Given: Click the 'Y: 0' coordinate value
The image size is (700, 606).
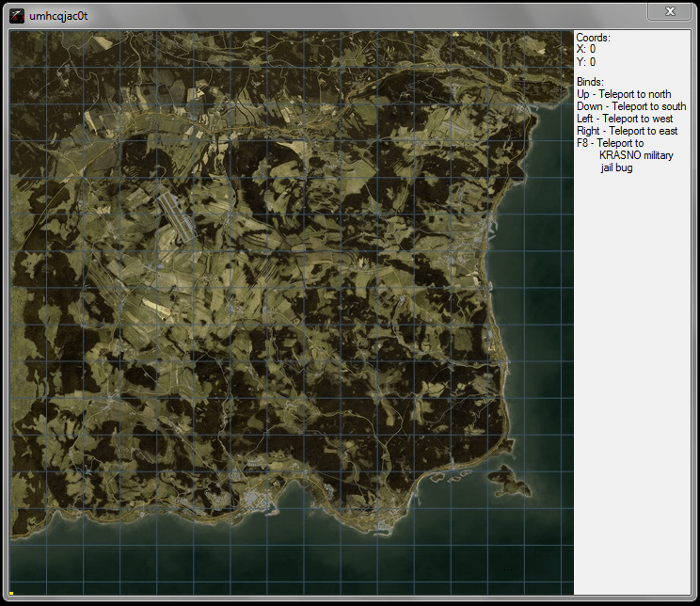Looking at the screenshot, I should pos(586,62).
